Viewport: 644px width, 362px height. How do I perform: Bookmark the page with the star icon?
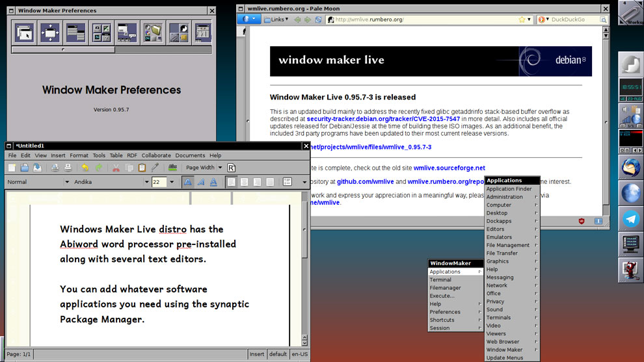[522, 19]
